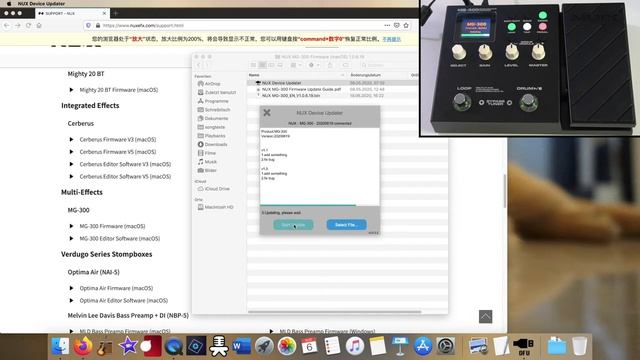The width and height of the screenshot is (640, 360).
Task: Select AirDrop in Finder sidebar
Action: click(209, 84)
